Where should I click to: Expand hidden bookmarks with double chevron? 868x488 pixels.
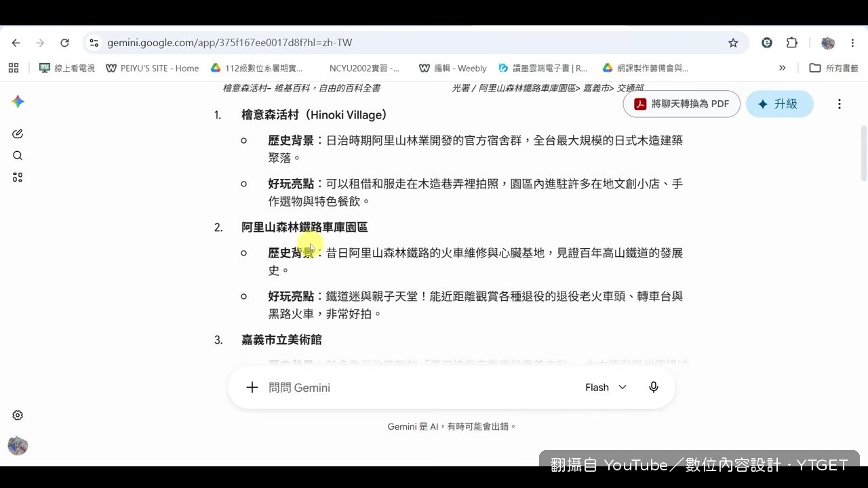click(782, 68)
